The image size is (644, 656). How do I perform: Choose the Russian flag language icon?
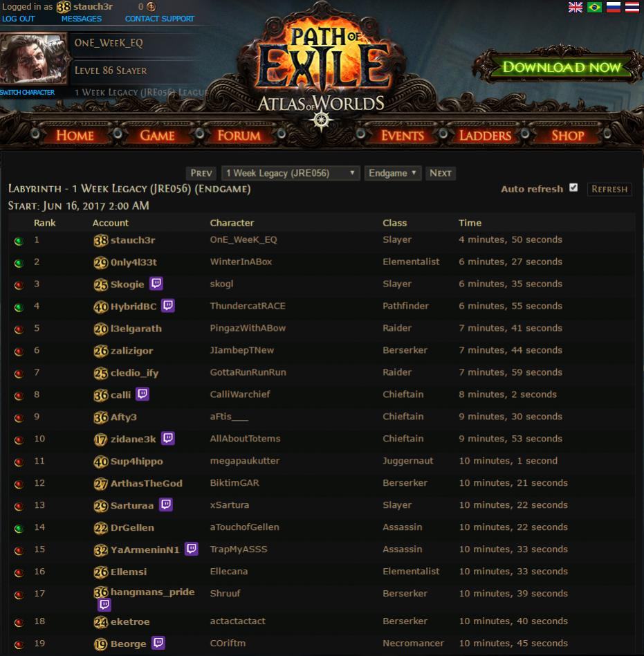(614, 7)
